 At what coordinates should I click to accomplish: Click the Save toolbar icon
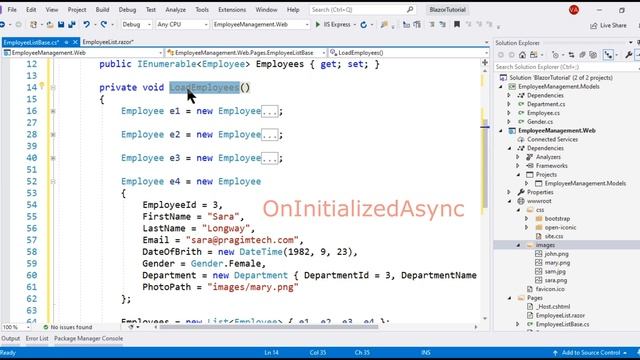coord(61,24)
